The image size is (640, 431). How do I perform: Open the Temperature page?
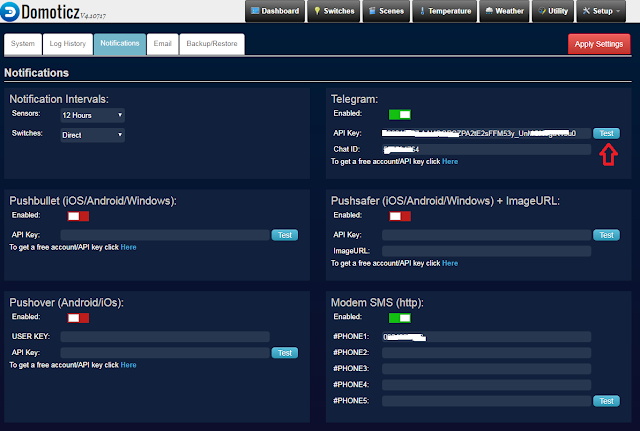[x=444, y=11]
